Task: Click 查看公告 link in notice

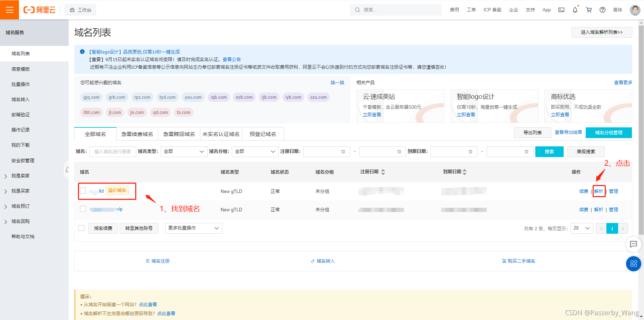Action: click(x=232, y=59)
